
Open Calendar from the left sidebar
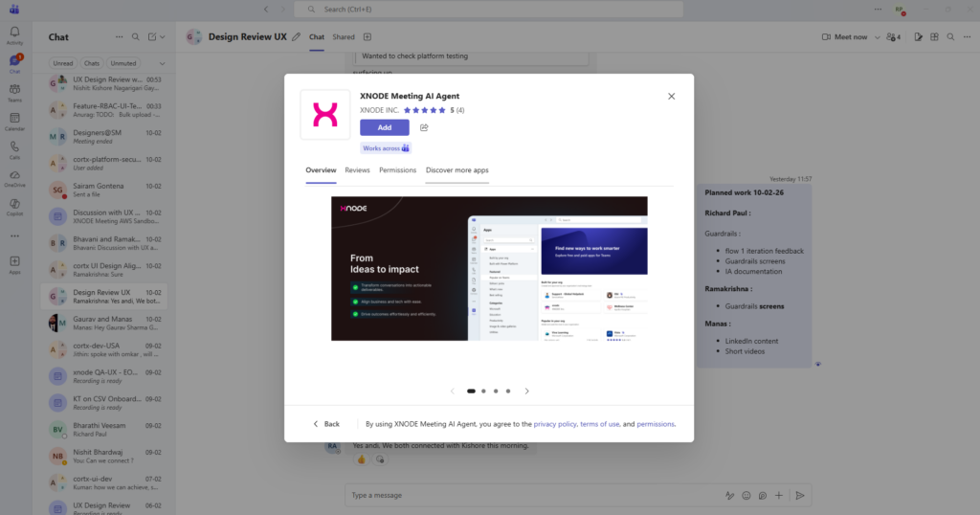tap(14, 121)
